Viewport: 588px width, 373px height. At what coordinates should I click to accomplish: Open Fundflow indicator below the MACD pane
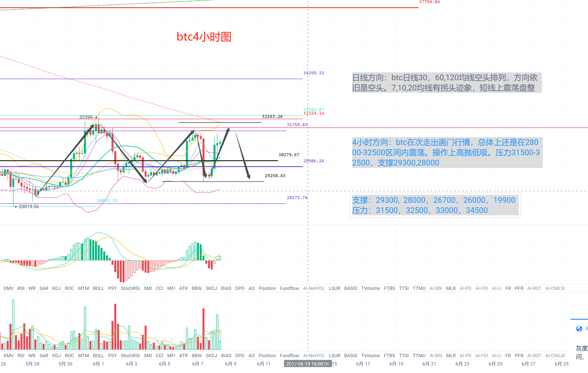289,288
